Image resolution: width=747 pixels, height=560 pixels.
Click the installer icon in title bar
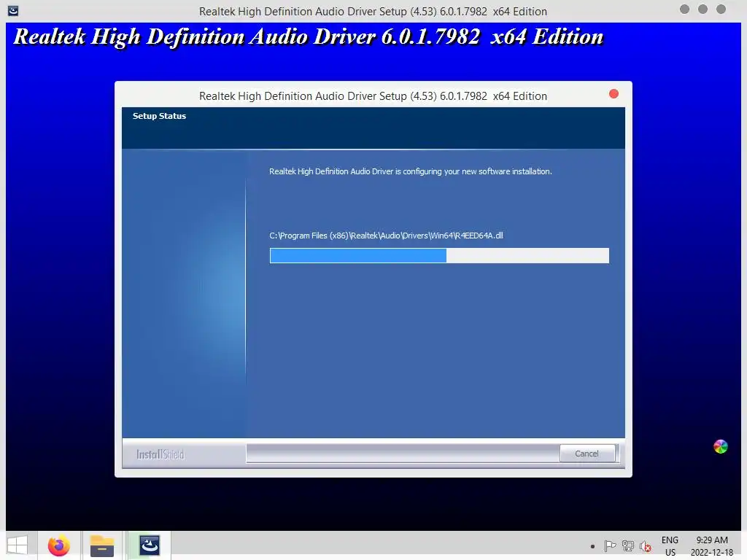point(13,10)
